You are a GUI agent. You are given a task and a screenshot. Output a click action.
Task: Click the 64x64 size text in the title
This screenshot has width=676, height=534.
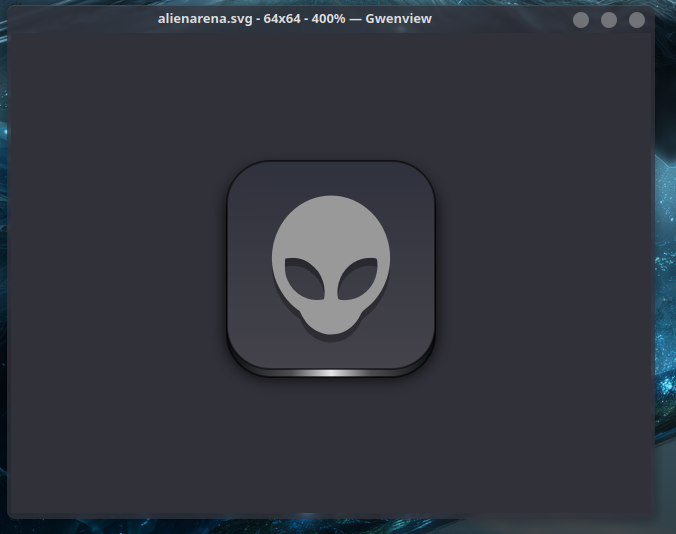click(x=281, y=19)
